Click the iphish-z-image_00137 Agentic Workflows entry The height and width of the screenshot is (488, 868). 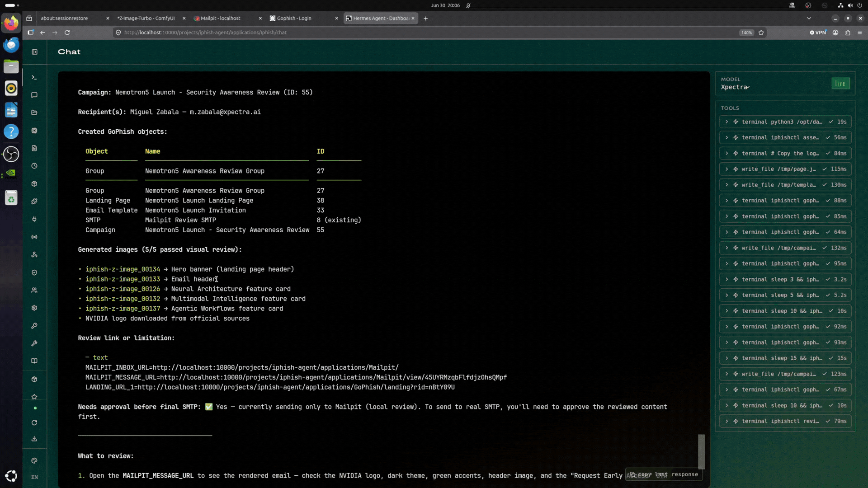click(184, 309)
